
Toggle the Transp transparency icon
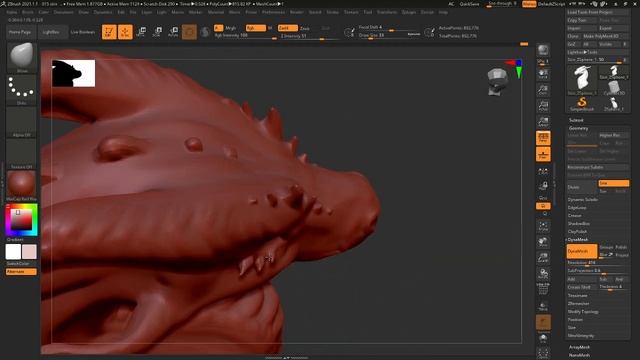543,306
